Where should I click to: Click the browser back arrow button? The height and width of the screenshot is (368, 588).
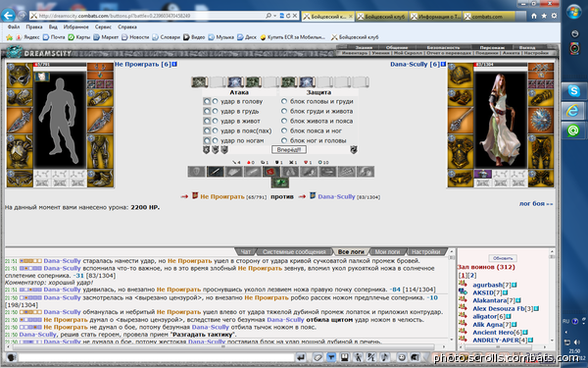[x=8, y=16]
